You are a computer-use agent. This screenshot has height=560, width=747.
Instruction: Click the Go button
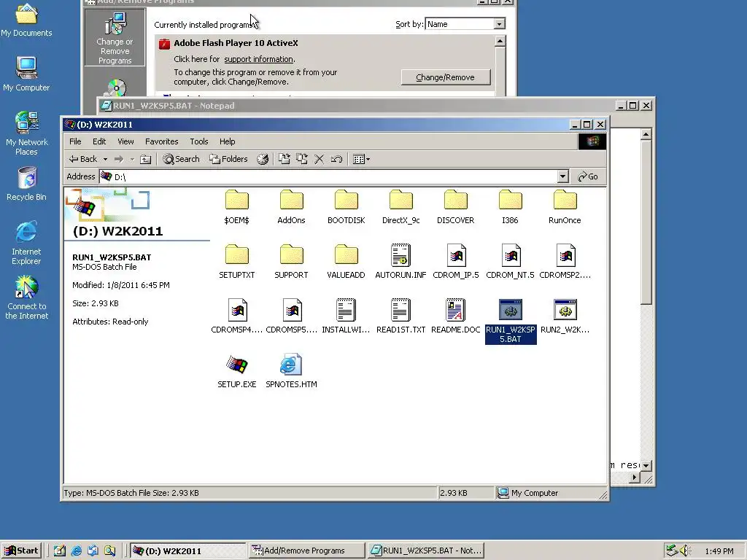588,176
